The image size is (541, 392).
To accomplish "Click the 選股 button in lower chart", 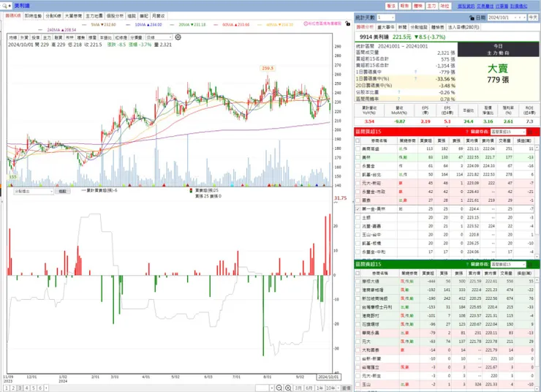I will tap(62, 191).
